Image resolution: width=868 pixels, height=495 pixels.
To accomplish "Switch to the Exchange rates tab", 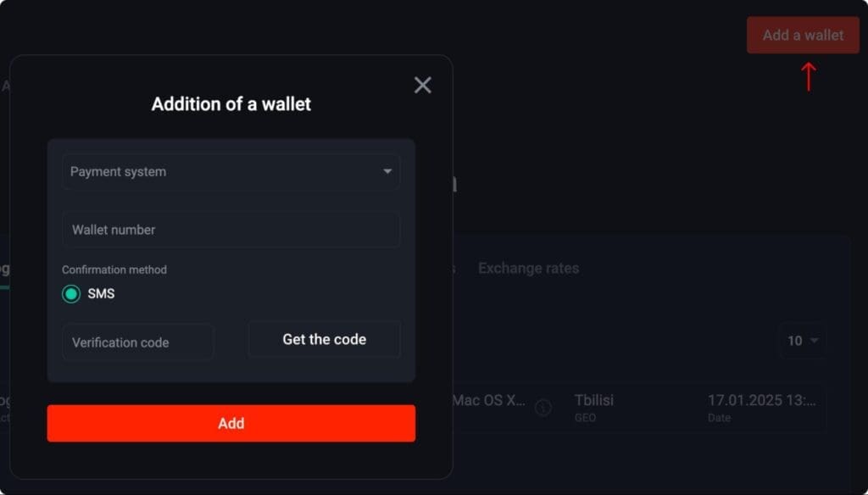I will click(529, 268).
